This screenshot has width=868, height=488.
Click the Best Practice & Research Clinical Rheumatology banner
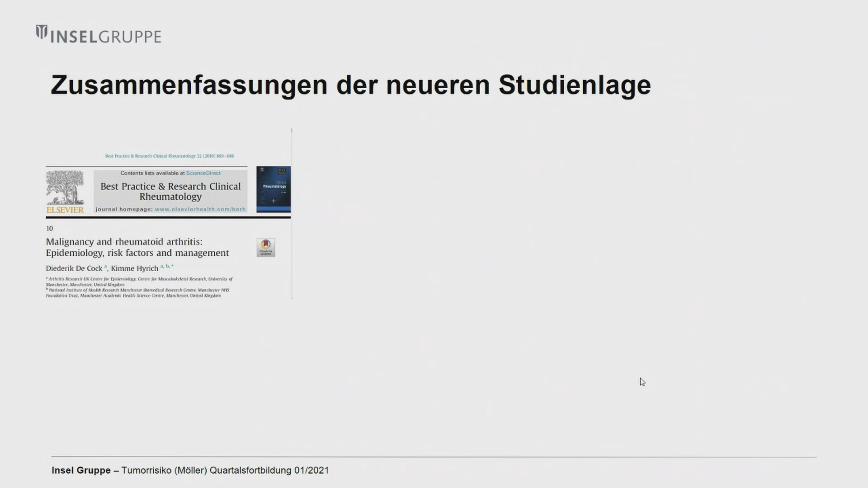point(170,191)
